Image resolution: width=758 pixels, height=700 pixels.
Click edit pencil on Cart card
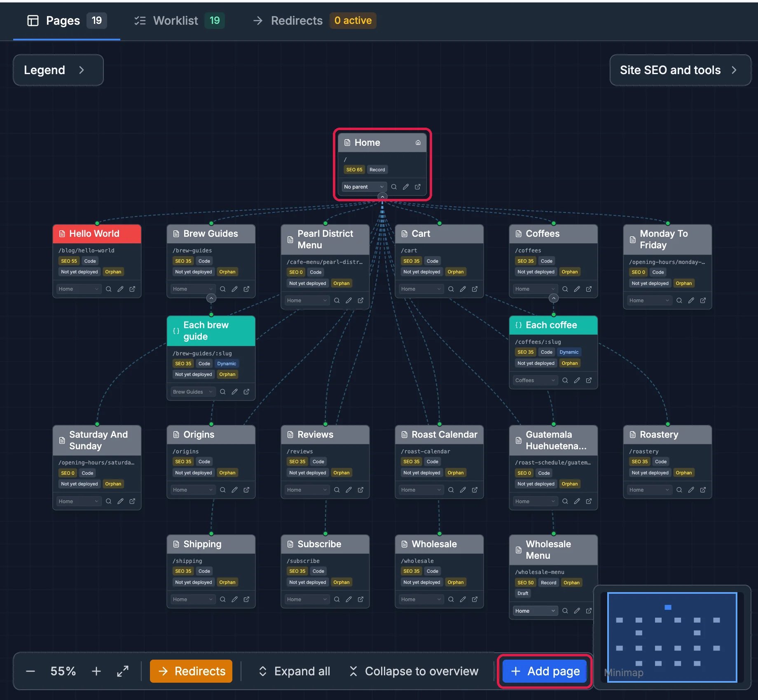463,289
